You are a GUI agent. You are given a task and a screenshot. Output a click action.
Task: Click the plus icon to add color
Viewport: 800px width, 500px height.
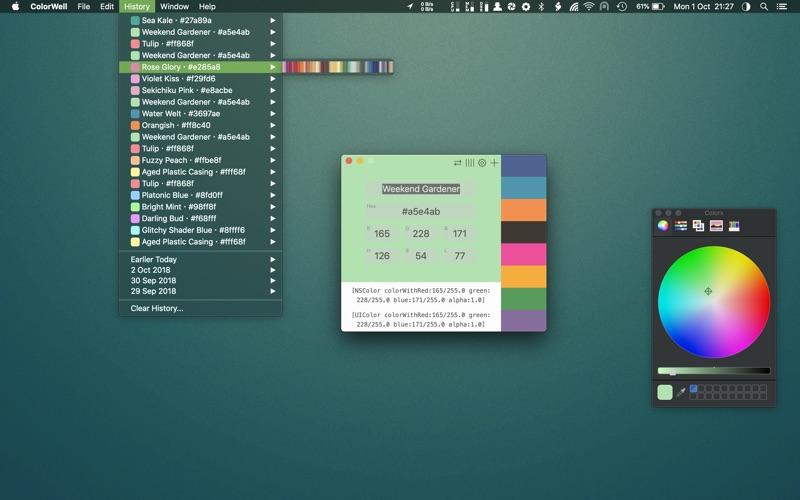(x=494, y=163)
